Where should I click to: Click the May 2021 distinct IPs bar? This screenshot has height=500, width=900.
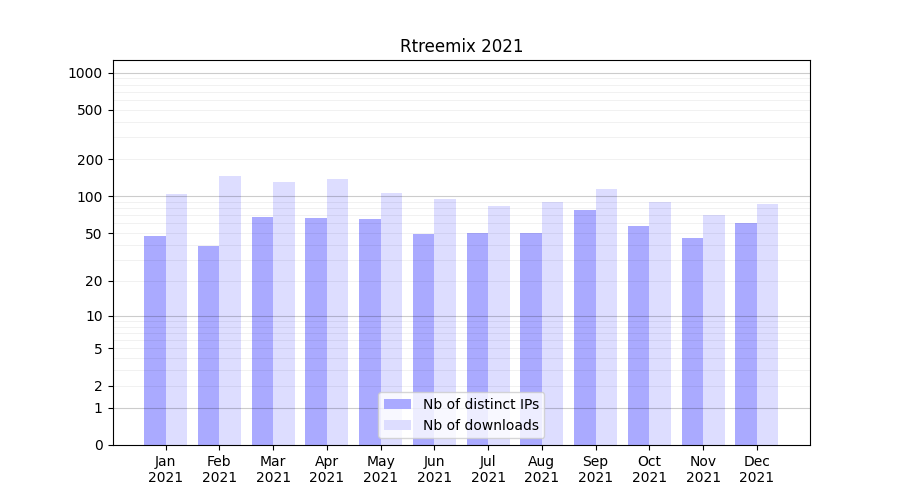click(370, 332)
